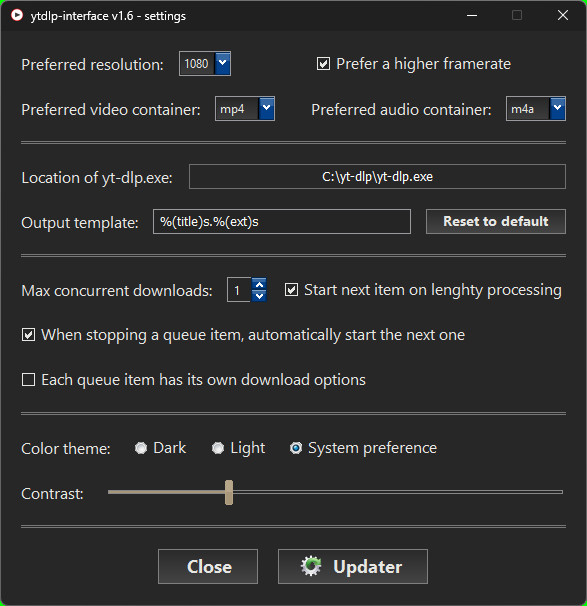Select the Dark color theme
This screenshot has height=606, width=587.
(x=141, y=448)
